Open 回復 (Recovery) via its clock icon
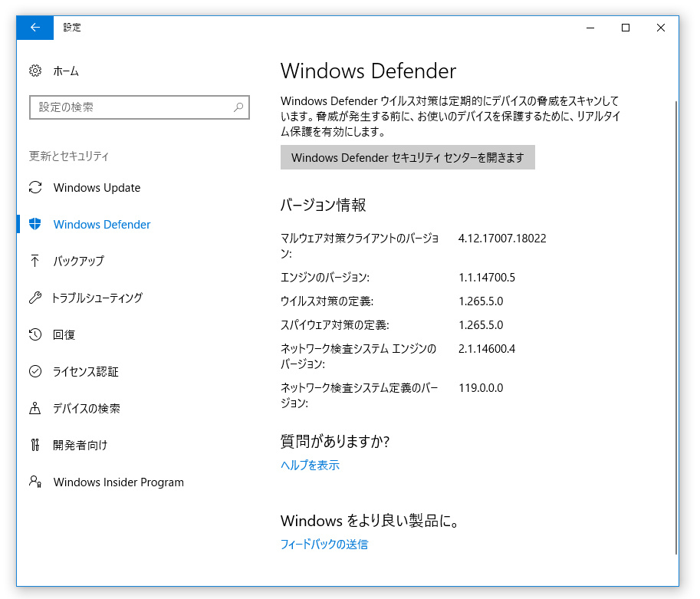Screen dimensions: 700x599 tap(35, 334)
